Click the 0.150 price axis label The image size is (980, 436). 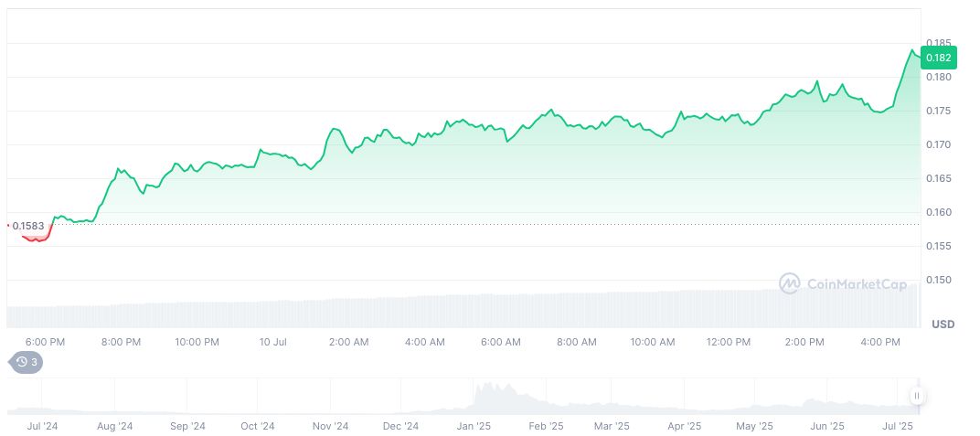click(x=938, y=280)
